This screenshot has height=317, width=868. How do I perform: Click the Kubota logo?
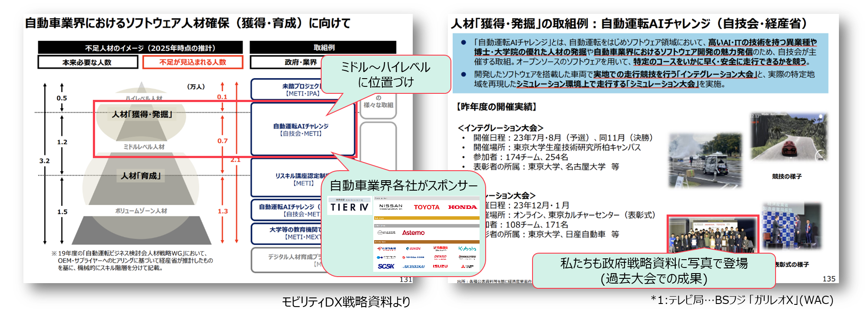pos(467,249)
